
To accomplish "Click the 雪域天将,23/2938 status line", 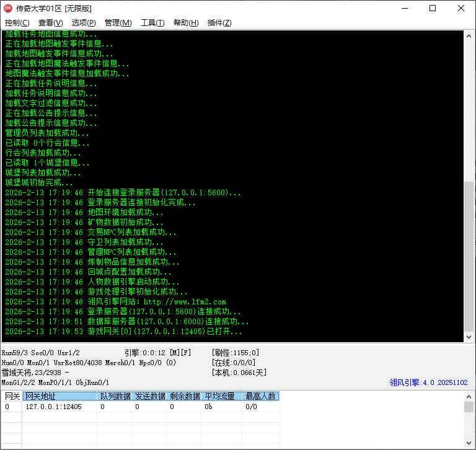I will point(35,373).
